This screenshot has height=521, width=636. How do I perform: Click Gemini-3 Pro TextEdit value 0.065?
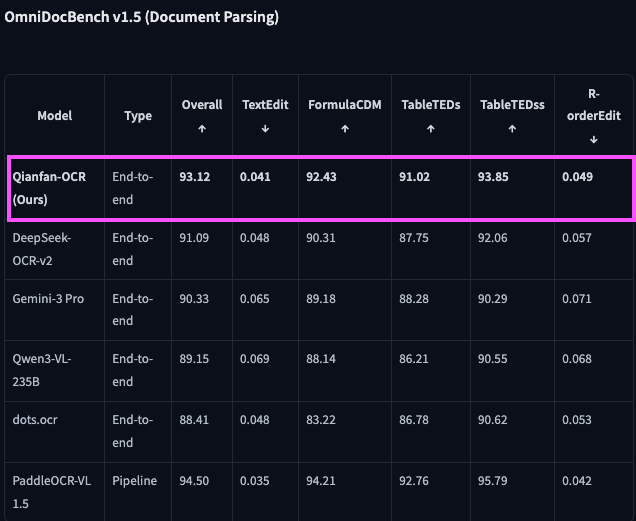(255, 299)
